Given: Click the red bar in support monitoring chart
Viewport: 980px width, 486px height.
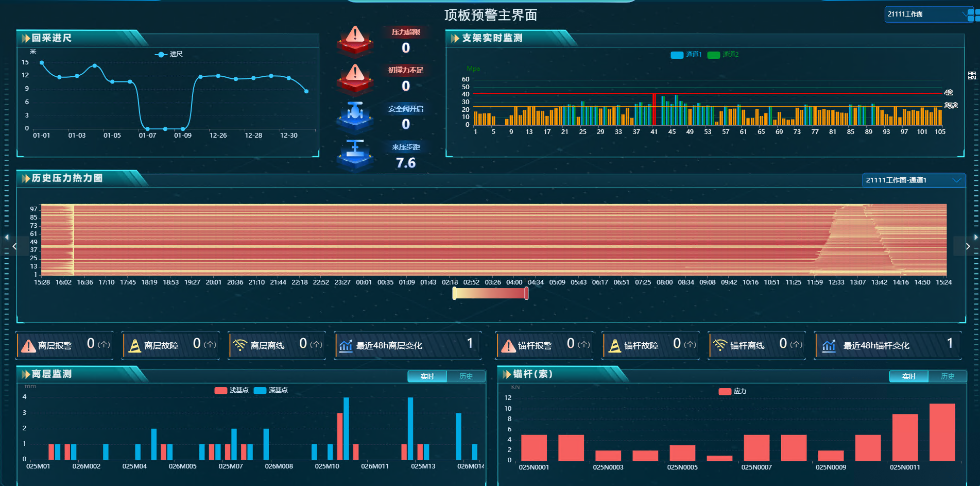Looking at the screenshot, I should [654, 109].
